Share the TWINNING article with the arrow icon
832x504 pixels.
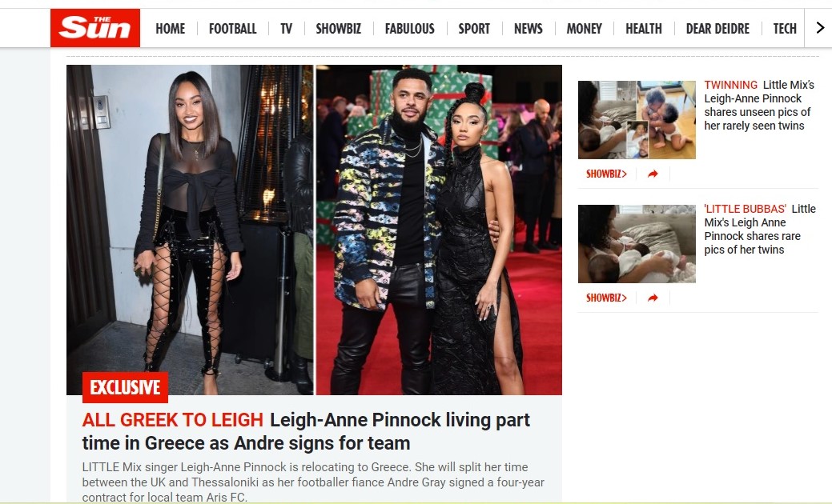(x=653, y=174)
